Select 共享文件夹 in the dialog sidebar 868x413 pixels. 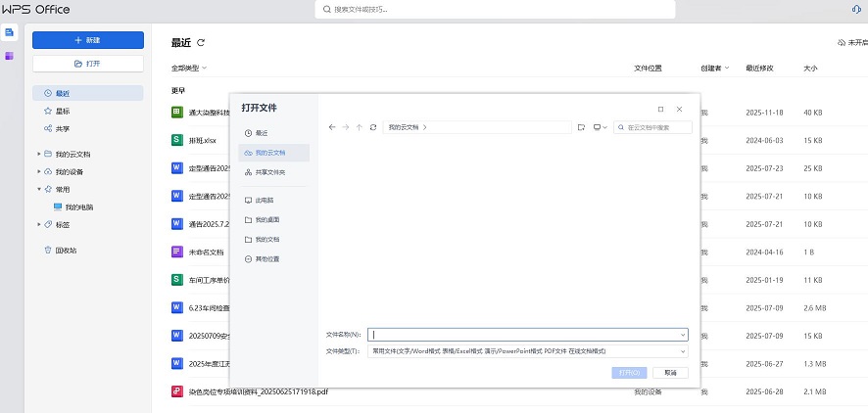269,172
